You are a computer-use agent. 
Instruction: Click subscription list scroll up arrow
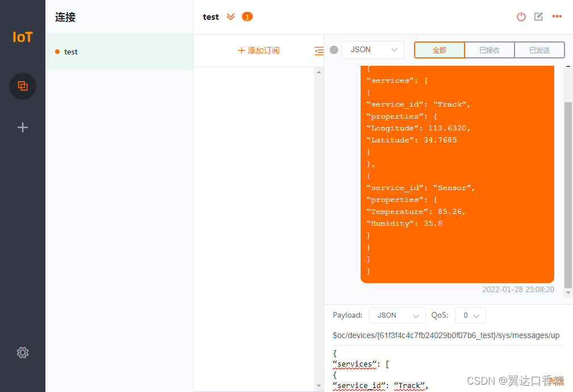pos(319,72)
